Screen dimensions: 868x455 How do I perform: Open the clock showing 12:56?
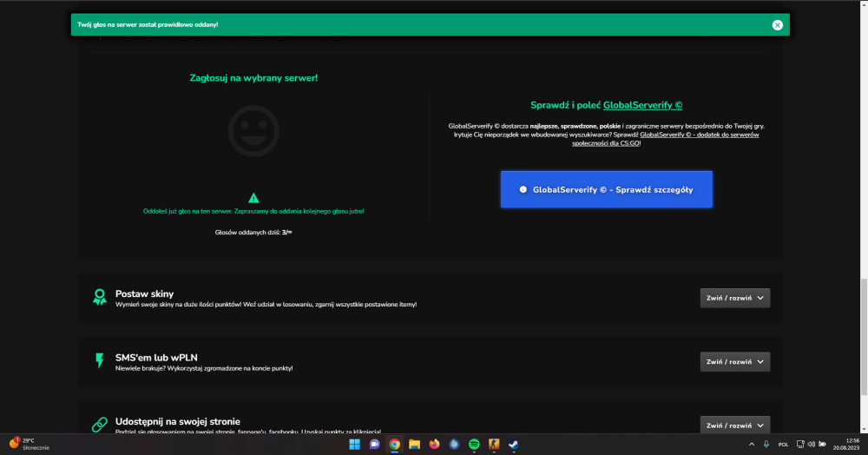[846, 444]
